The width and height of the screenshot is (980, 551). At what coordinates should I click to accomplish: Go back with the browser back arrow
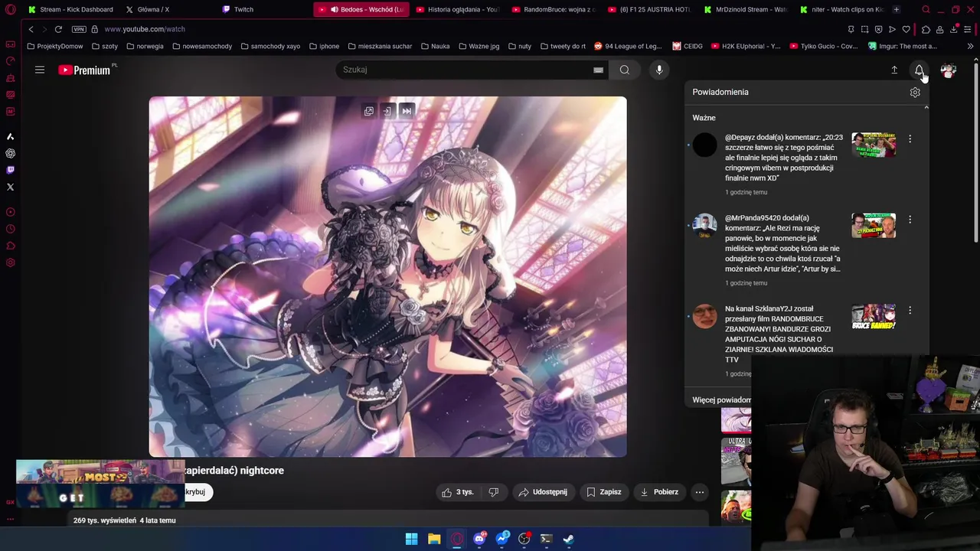[x=31, y=29]
